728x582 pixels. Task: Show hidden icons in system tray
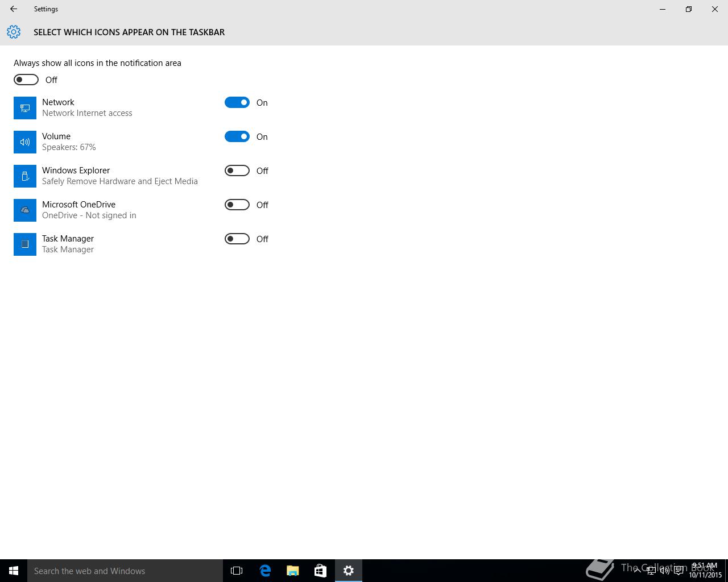(637, 571)
